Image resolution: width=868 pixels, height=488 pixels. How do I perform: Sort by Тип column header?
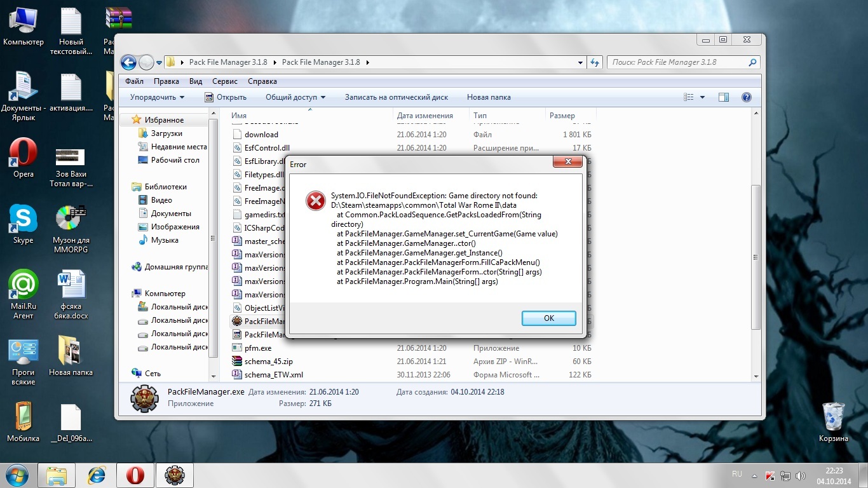pos(480,116)
